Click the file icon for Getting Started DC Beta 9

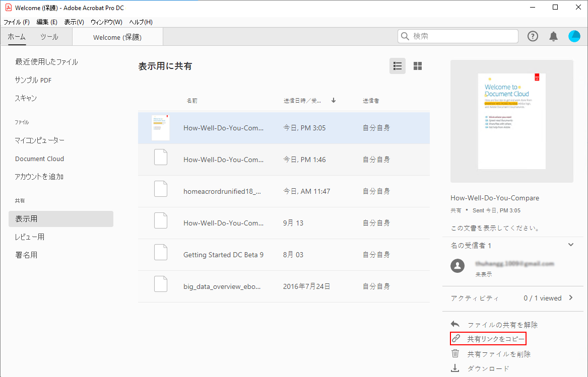pos(161,252)
